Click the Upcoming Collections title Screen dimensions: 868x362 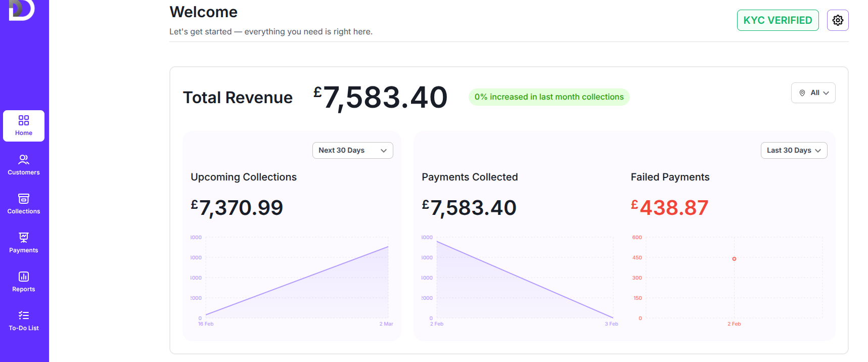[244, 177]
